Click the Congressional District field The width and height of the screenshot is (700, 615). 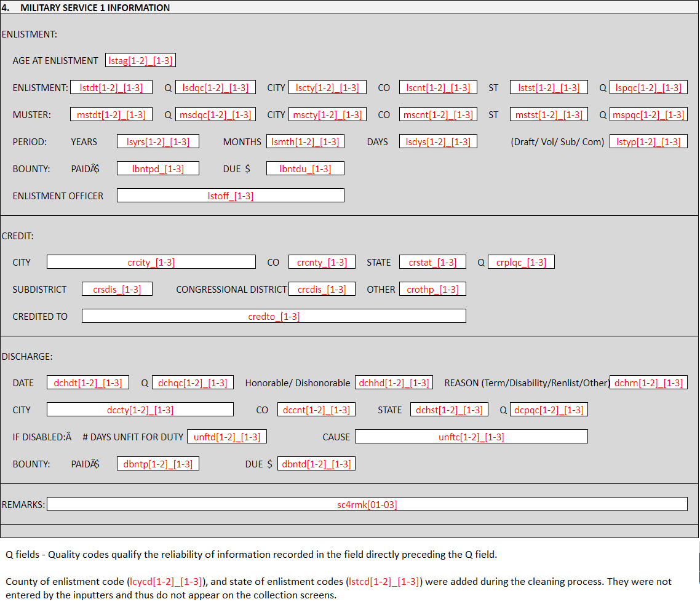pos(322,289)
